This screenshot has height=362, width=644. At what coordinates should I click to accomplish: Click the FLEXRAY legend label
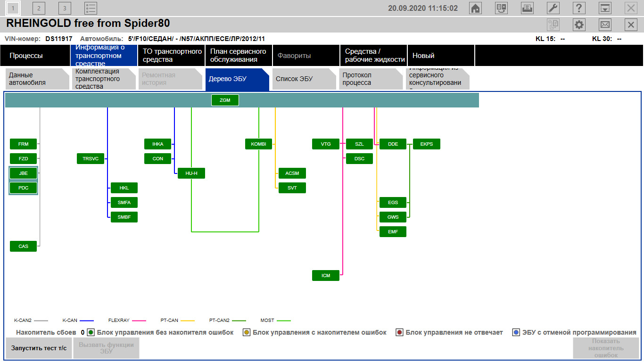pyautogui.click(x=118, y=321)
